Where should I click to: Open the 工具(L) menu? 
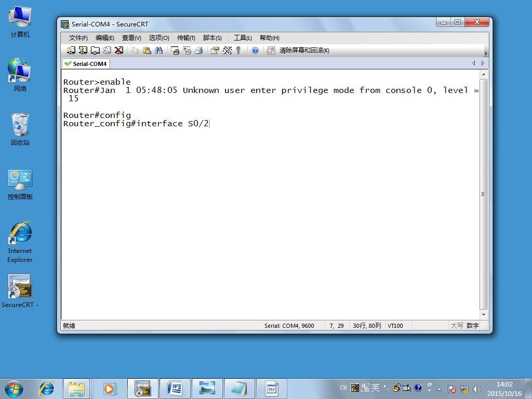(x=243, y=37)
